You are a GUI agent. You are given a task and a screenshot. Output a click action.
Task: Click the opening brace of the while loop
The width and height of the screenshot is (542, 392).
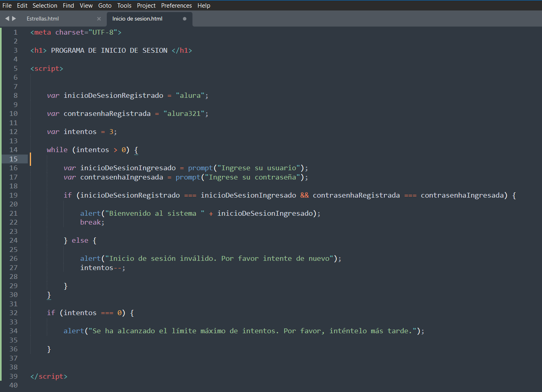pos(136,150)
